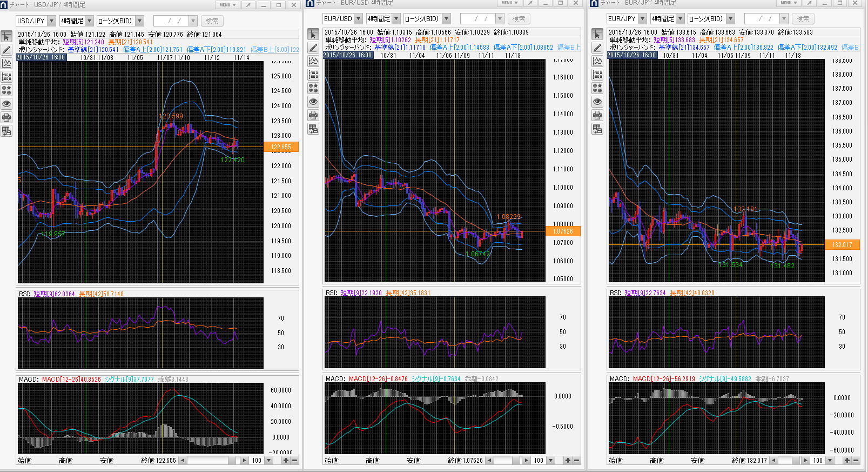Toggle the eye visibility icon in USD/JPY chart

click(x=6, y=104)
